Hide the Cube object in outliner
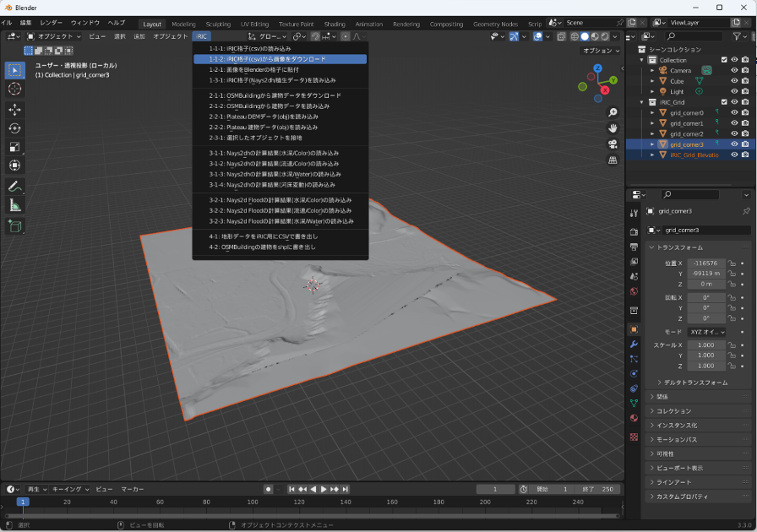Screen dimensions: 757x532 point(734,81)
